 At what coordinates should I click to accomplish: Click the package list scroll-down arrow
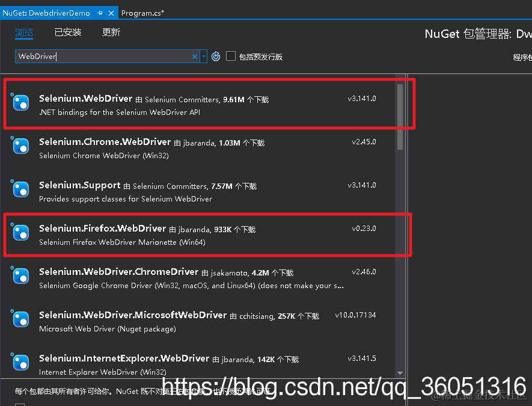(400, 373)
